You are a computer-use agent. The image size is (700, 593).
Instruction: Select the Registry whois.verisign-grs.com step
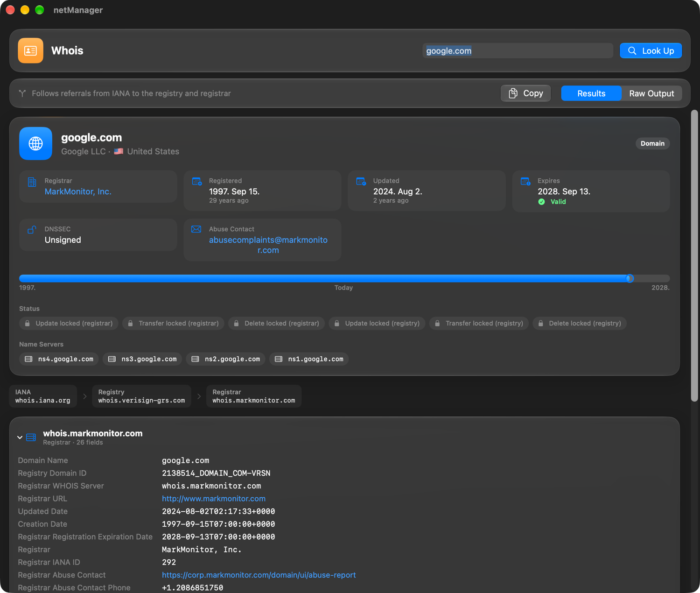pos(141,396)
